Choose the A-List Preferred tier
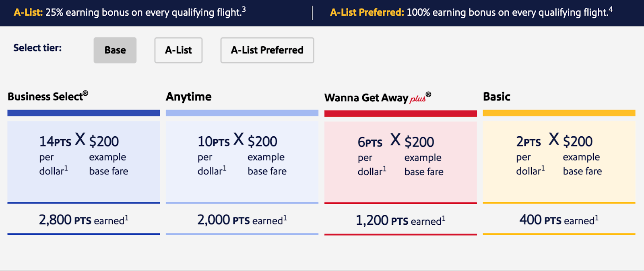 (267, 50)
